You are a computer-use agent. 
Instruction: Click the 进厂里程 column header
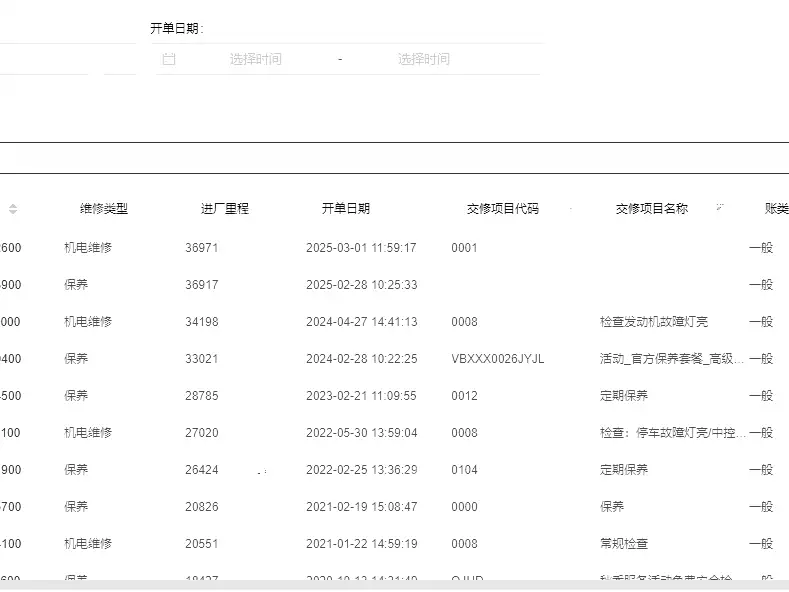point(224,209)
